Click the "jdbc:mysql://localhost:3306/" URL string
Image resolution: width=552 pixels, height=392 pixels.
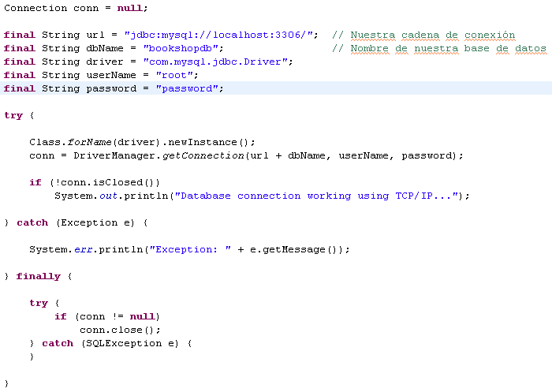[221, 35]
